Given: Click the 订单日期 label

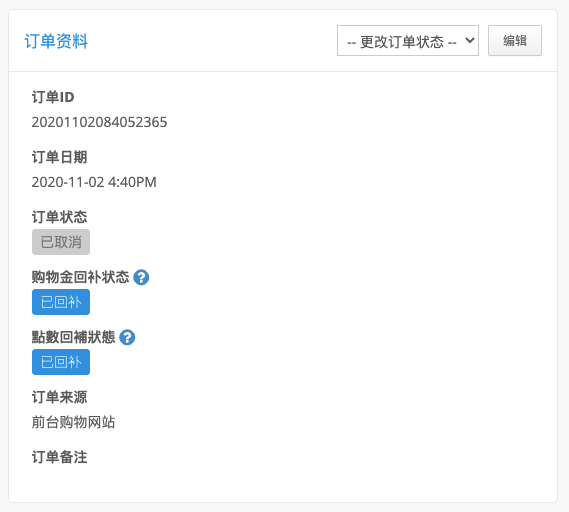Looking at the screenshot, I should tap(60, 157).
